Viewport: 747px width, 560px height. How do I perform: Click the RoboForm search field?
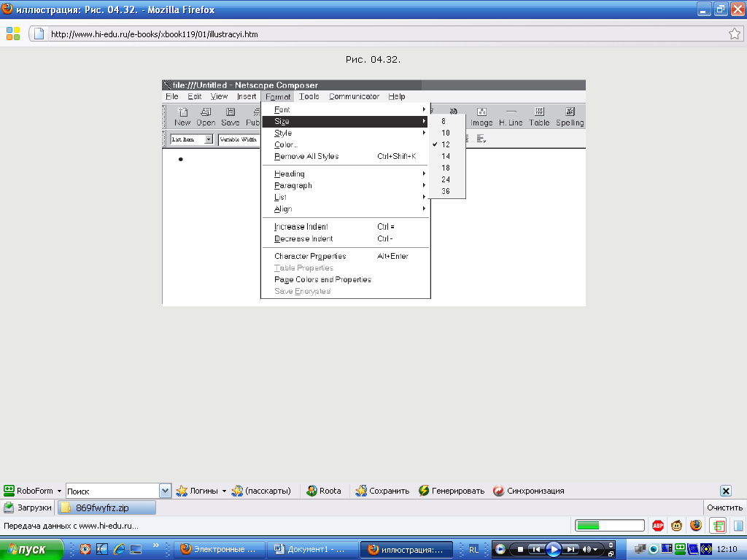tap(112, 491)
